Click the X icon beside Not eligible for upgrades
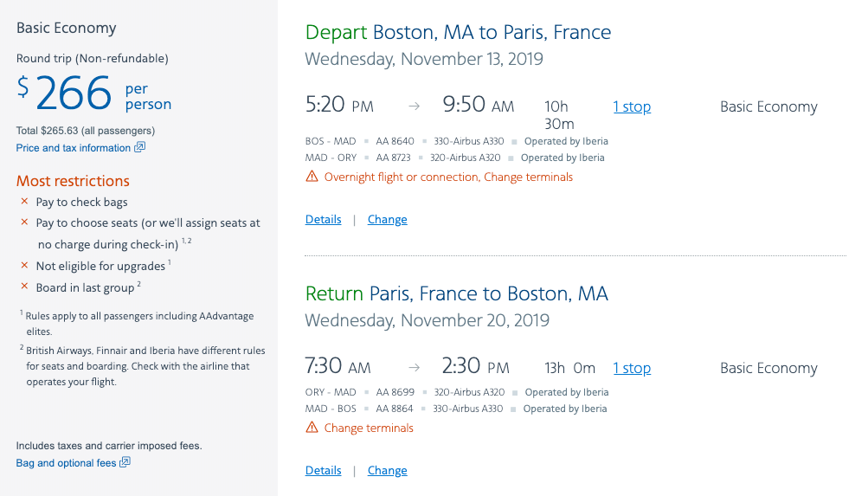Image resolution: width=868 pixels, height=496 pixels. (x=24, y=266)
